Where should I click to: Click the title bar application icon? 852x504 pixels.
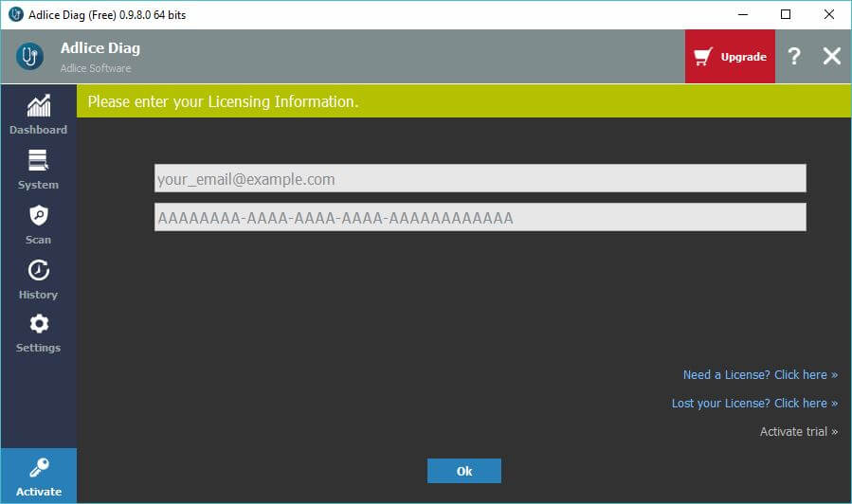click(x=15, y=14)
